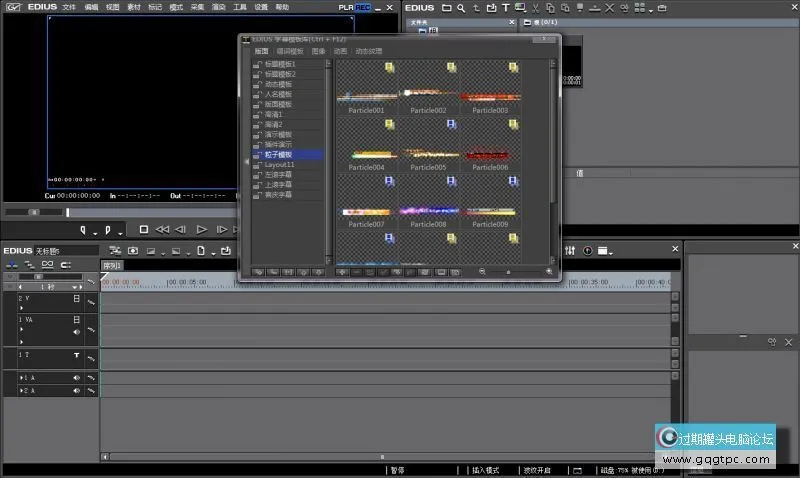The height and width of the screenshot is (478, 800).
Task: Expand the 2 V track triangle
Action: click(x=20, y=309)
